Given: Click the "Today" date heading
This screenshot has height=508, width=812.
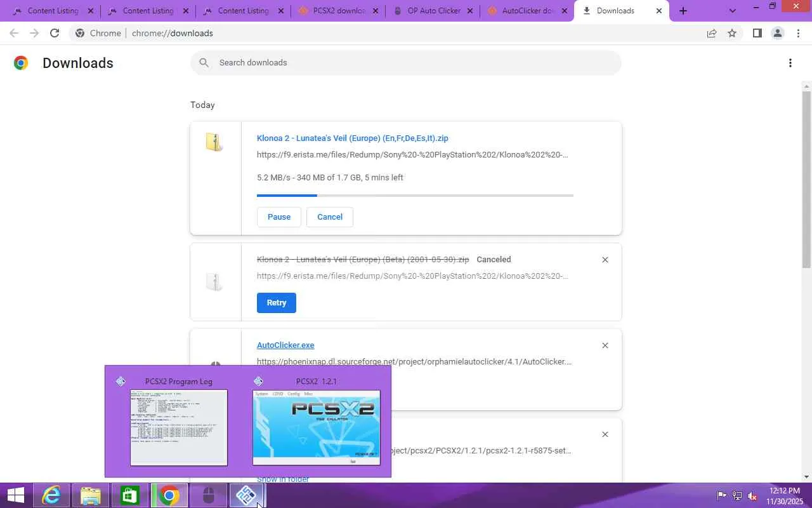Looking at the screenshot, I should [x=202, y=105].
